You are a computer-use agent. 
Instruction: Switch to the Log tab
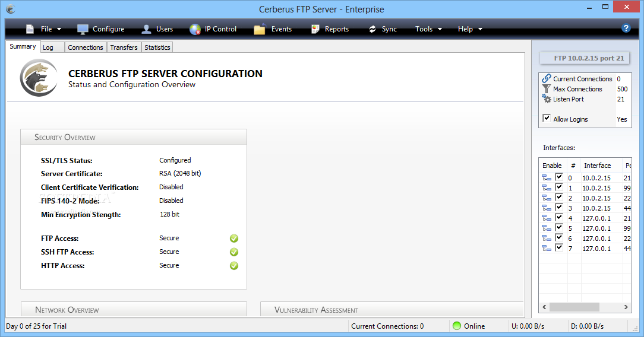point(52,47)
